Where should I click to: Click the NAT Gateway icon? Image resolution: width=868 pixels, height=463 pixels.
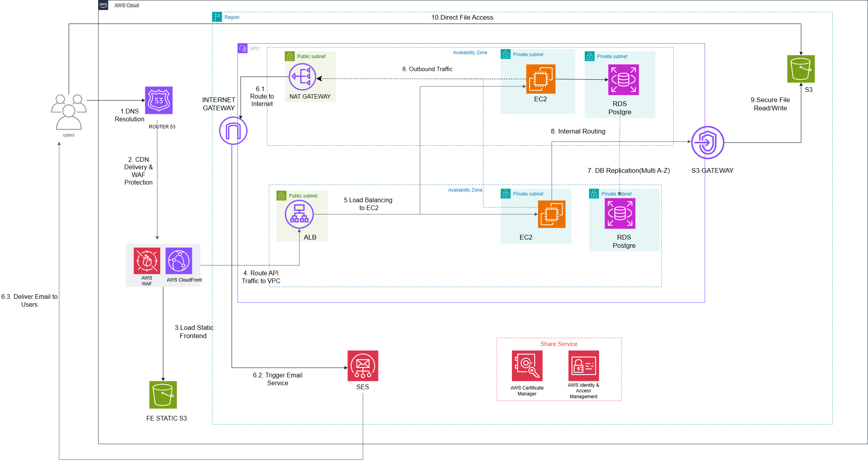click(302, 77)
